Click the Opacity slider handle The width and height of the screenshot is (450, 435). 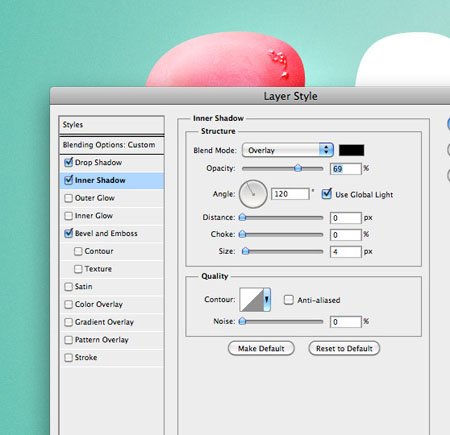298,168
